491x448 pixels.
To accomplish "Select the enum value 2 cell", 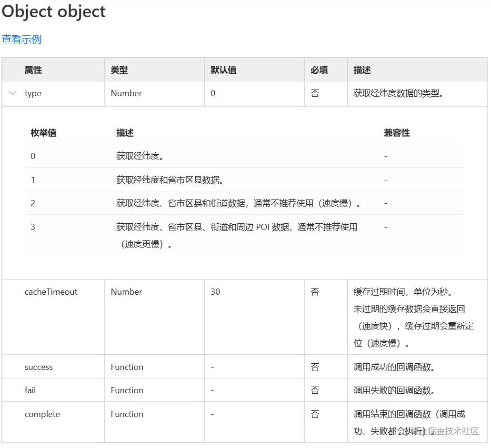I will tap(33, 203).
